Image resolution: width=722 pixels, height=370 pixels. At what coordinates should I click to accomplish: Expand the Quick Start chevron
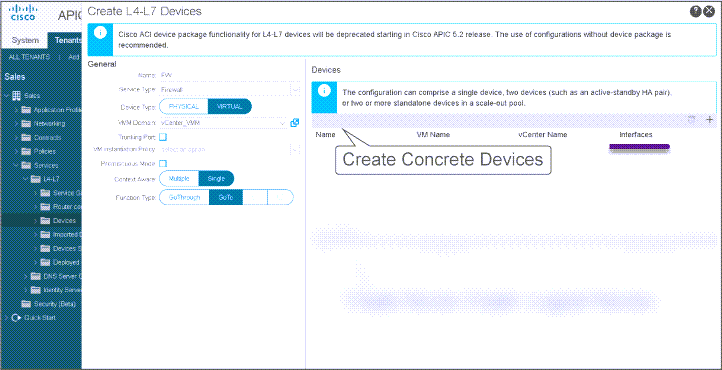coord(6,318)
